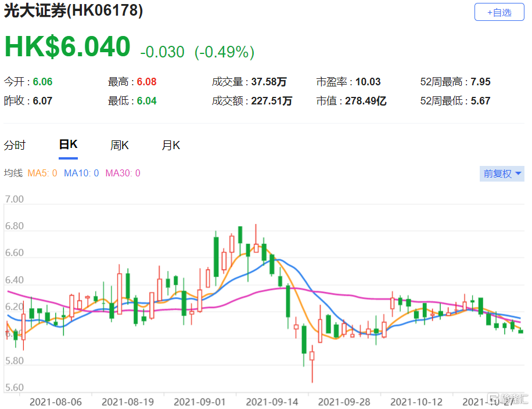
Task: Click the stock title 光大证券(HK06178)
Action: click(73, 11)
